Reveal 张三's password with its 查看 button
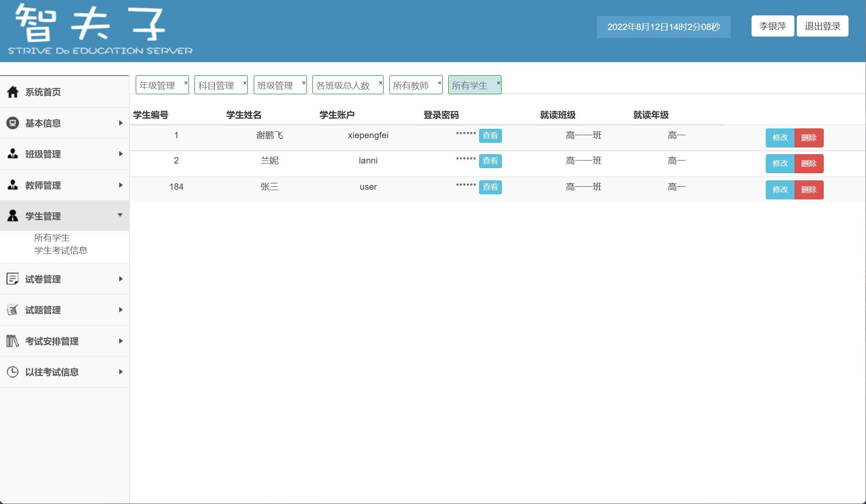 [x=491, y=187]
